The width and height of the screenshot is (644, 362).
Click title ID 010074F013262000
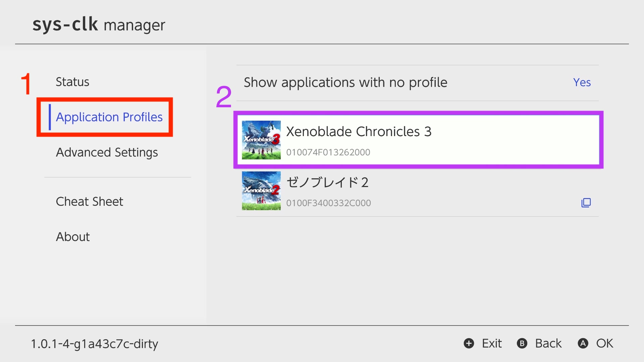click(x=328, y=153)
